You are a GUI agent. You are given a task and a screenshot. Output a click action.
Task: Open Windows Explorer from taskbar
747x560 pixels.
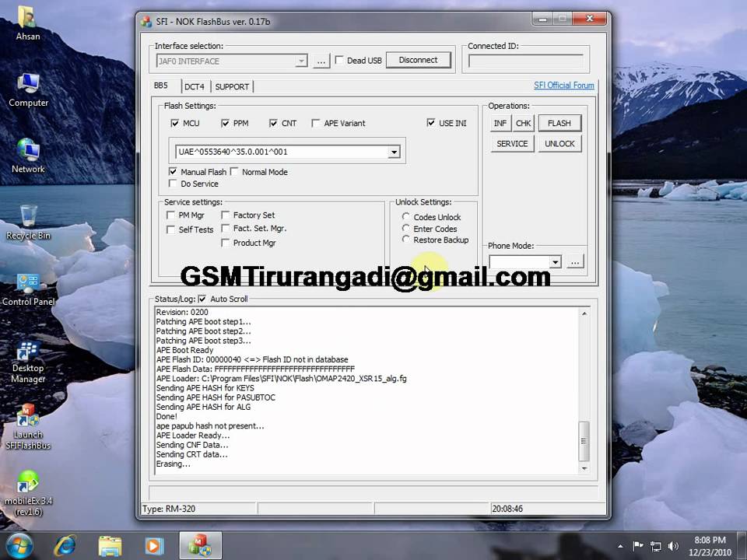pos(110,546)
